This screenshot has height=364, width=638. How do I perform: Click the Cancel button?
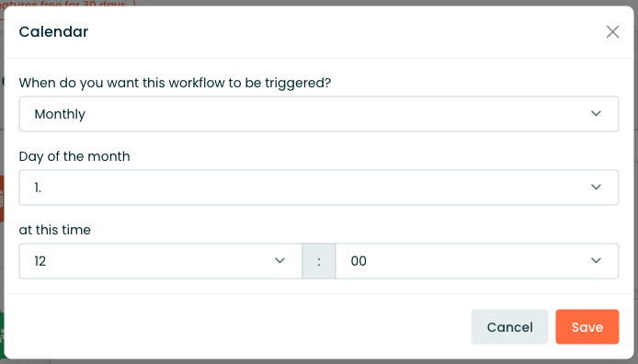click(x=509, y=327)
